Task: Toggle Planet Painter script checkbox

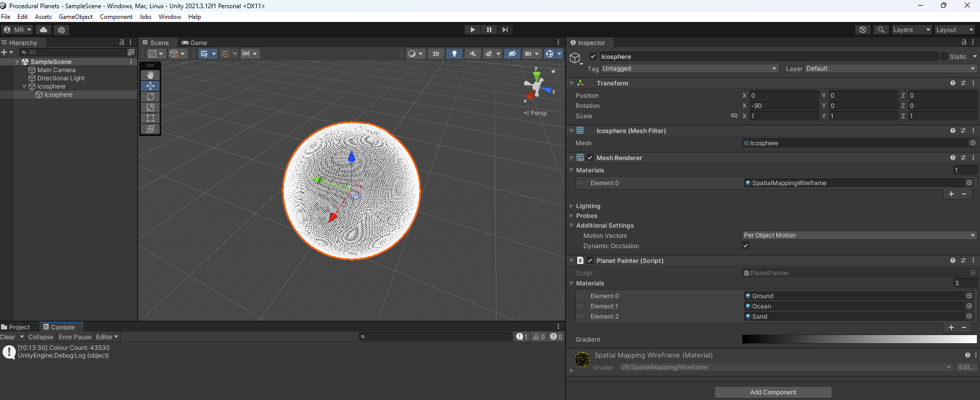Action: point(590,260)
